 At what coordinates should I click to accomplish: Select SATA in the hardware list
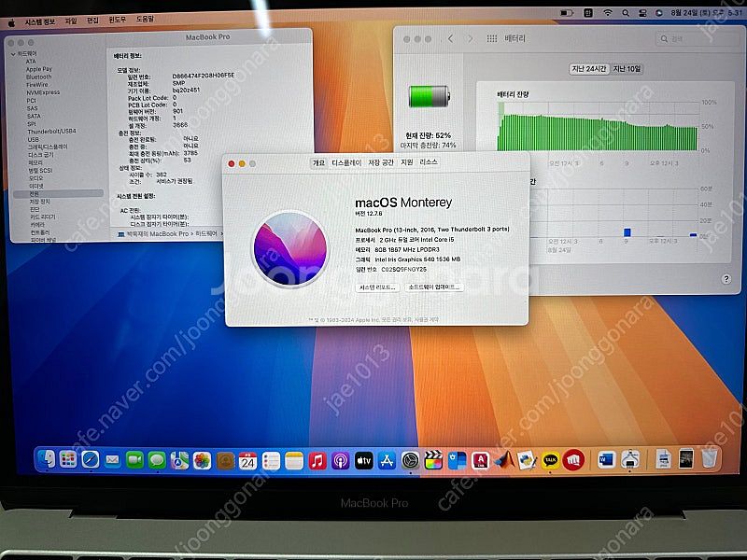click(x=34, y=116)
